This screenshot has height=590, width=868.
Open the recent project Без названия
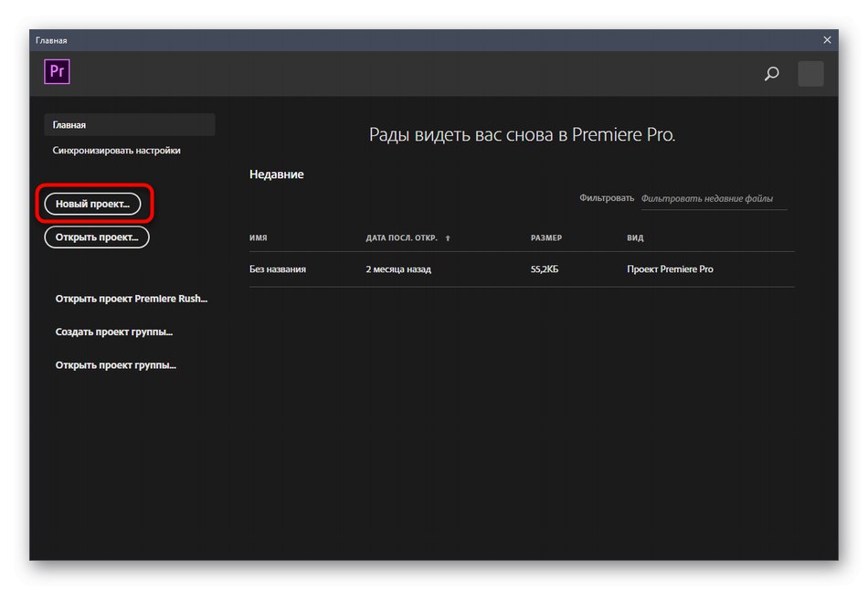click(x=278, y=269)
